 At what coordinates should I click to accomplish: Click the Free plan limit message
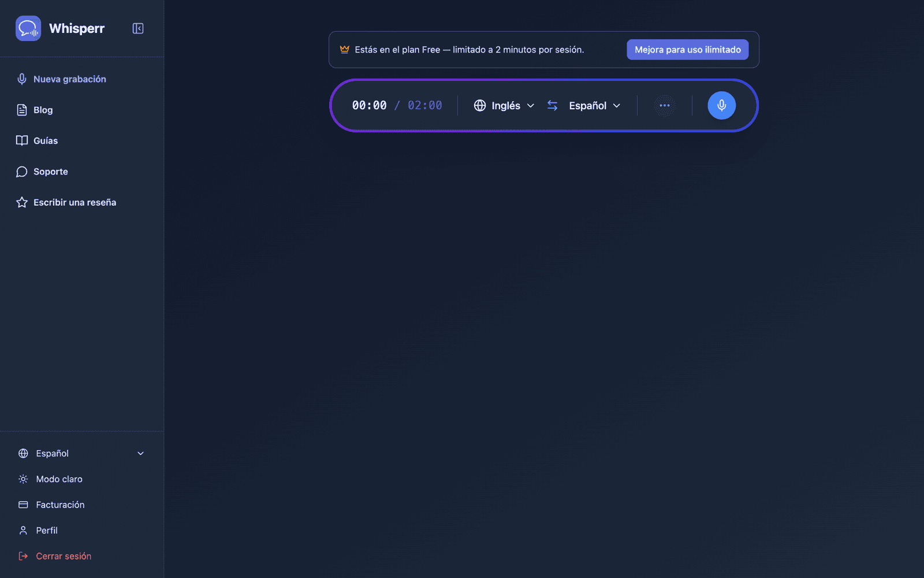[x=470, y=50]
